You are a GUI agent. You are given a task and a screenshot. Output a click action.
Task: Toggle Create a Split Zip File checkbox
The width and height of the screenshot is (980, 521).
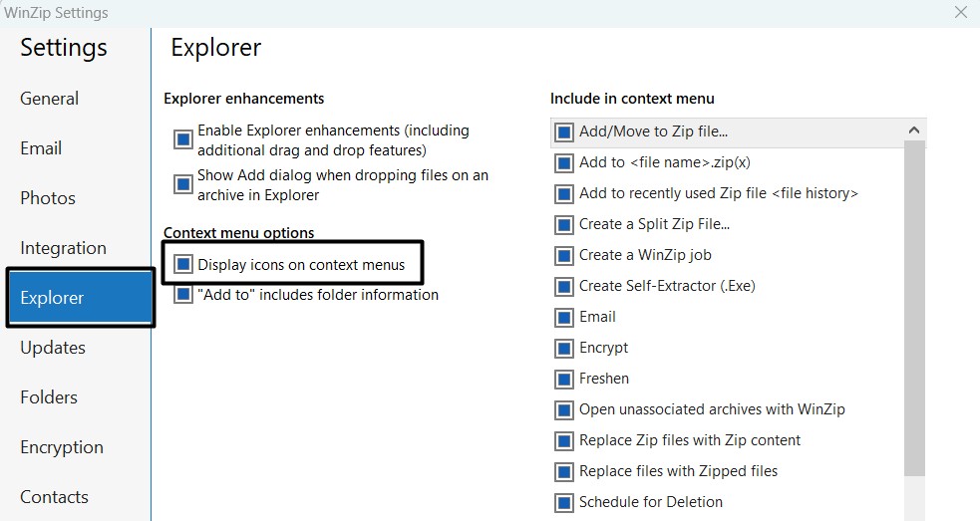click(x=564, y=224)
